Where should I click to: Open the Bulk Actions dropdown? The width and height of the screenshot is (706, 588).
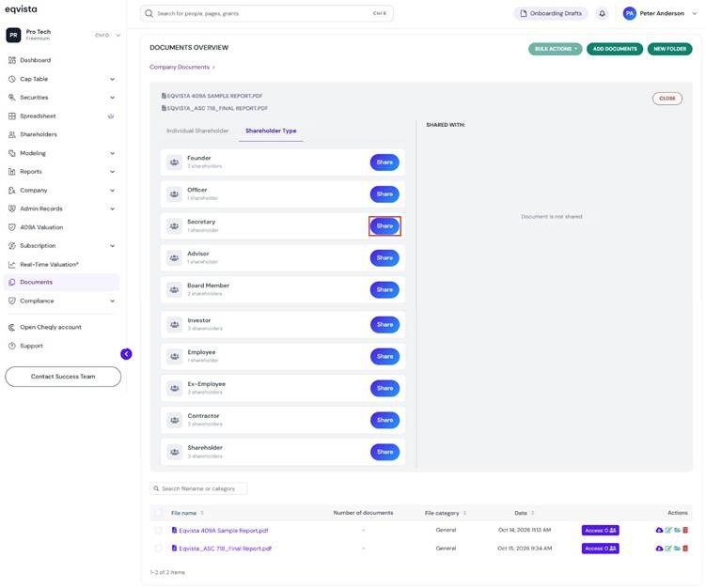556,49
